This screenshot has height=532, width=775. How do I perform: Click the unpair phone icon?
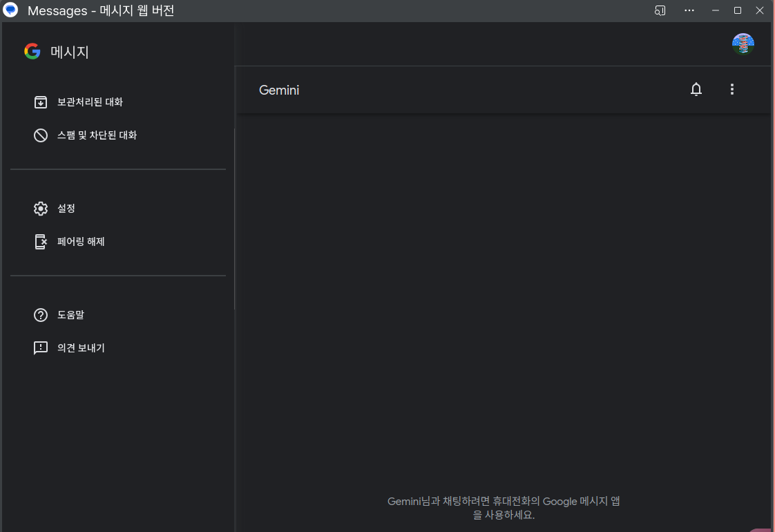(x=41, y=242)
